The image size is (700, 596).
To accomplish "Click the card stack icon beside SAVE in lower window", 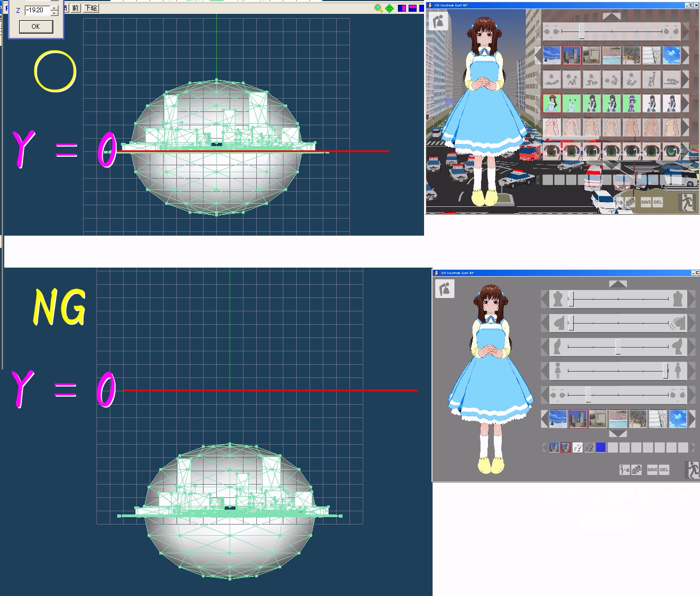I will tap(636, 470).
